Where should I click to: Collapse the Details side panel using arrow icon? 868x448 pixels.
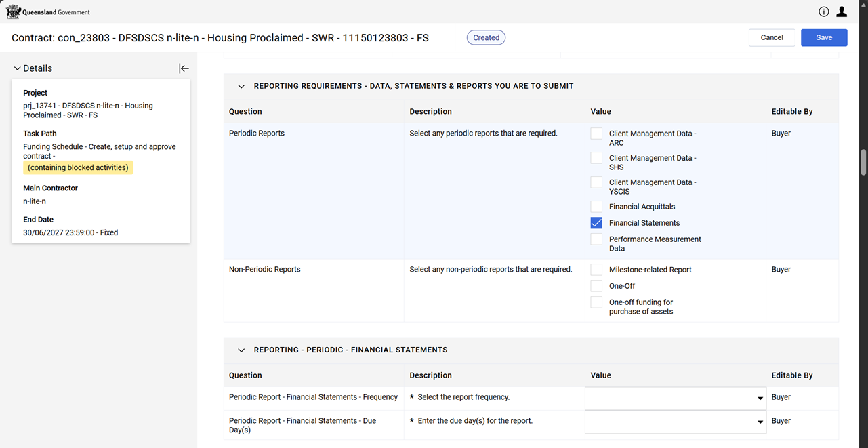184,68
